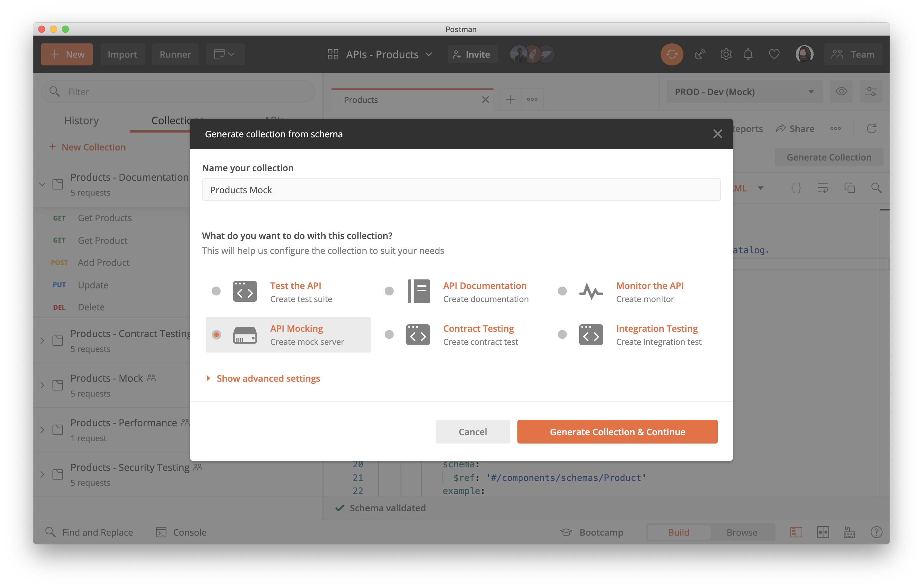Open the APIs - Products workspace dropdown
923x588 pixels.
380,54
